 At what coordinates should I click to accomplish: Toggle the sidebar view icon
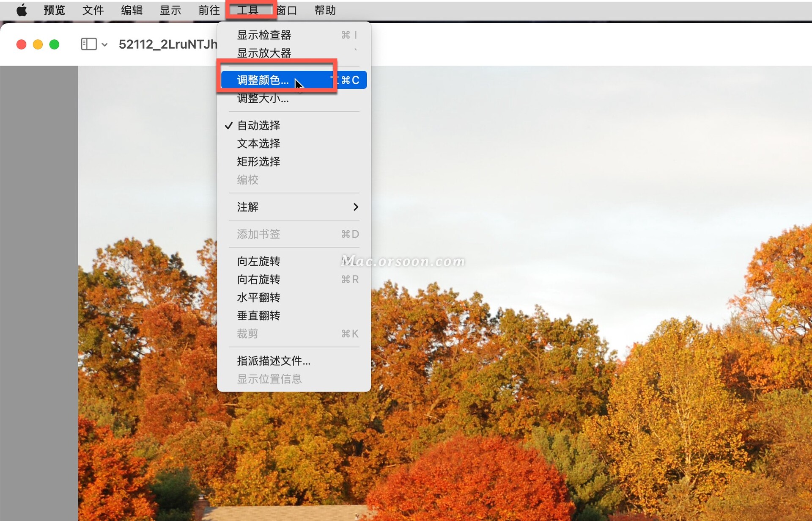coord(88,44)
